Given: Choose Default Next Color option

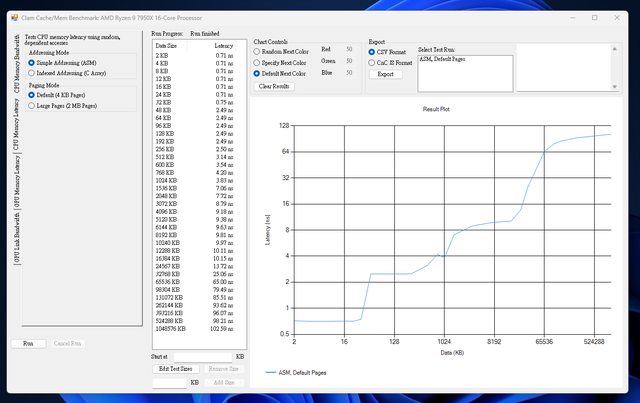Looking at the screenshot, I should pos(256,73).
